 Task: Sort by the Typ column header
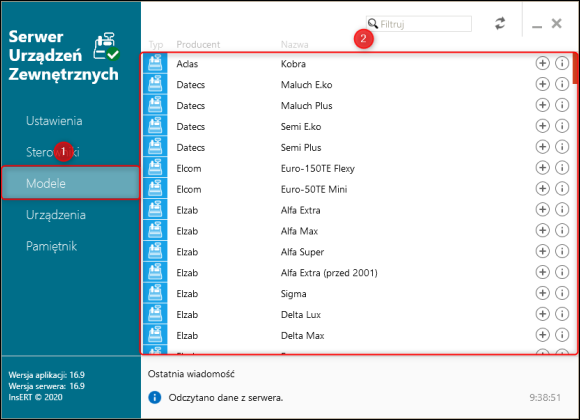pos(156,45)
